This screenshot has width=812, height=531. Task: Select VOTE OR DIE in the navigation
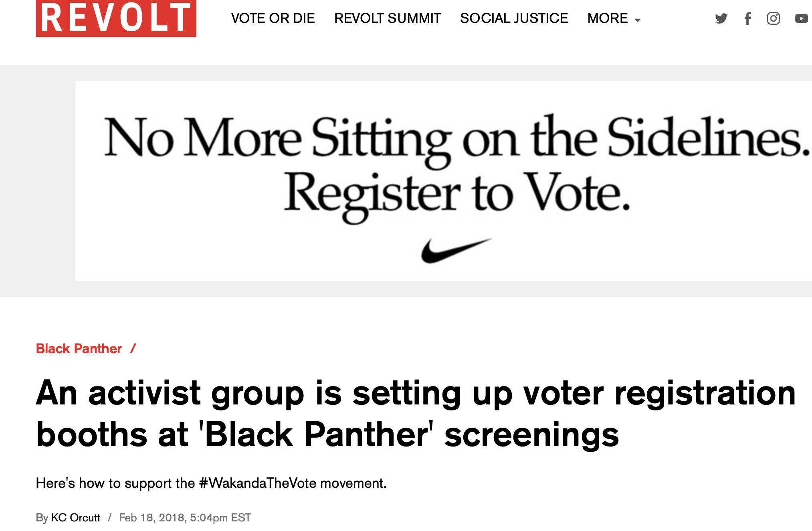point(273,18)
